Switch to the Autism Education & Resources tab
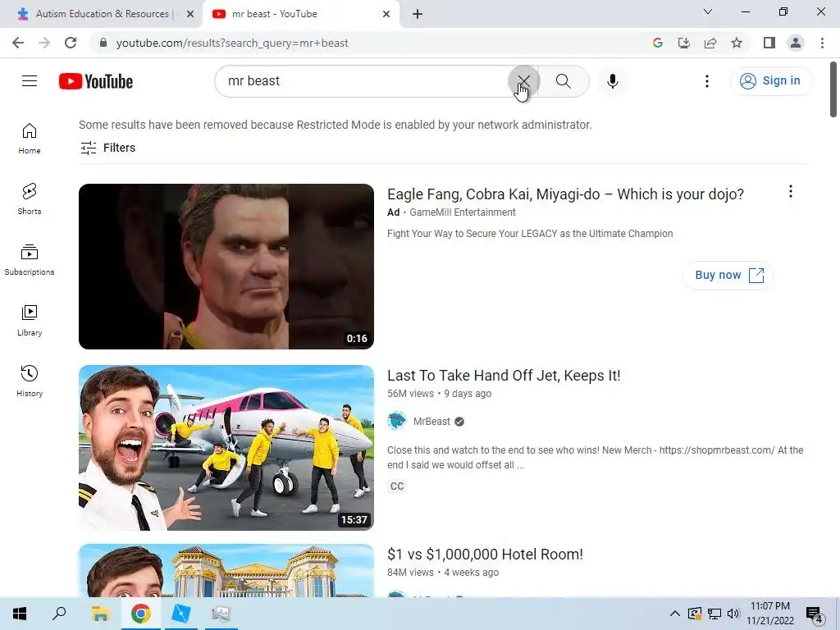 (x=102, y=14)
